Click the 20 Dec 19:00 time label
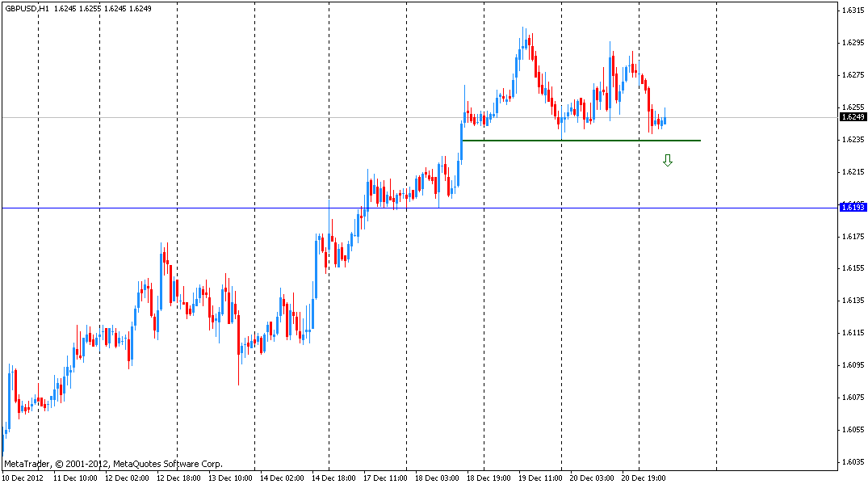868x484 pixels. point(644,478)
